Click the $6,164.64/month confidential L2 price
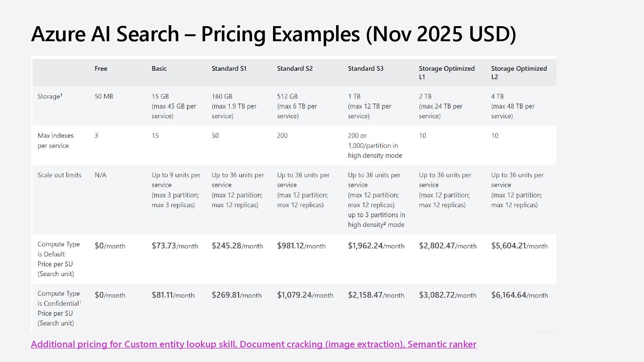The width and height of the screenshot is (644, 362). point(519,295)
